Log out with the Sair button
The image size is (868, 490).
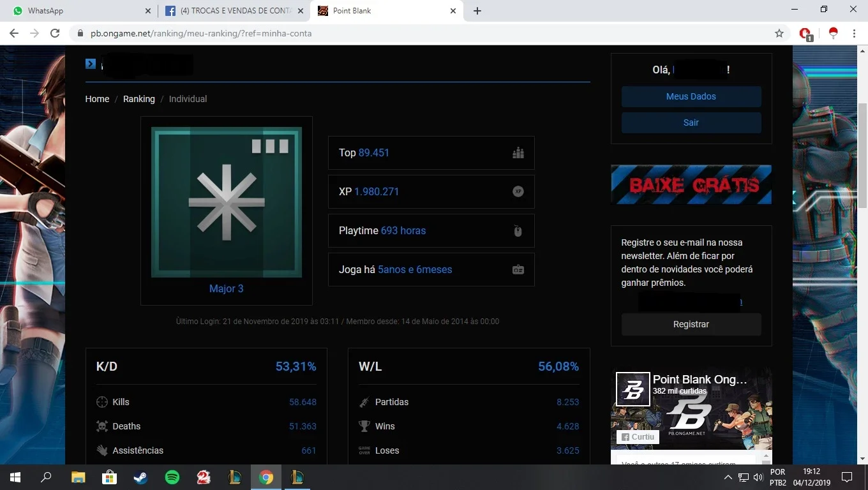tap(691, 122)
